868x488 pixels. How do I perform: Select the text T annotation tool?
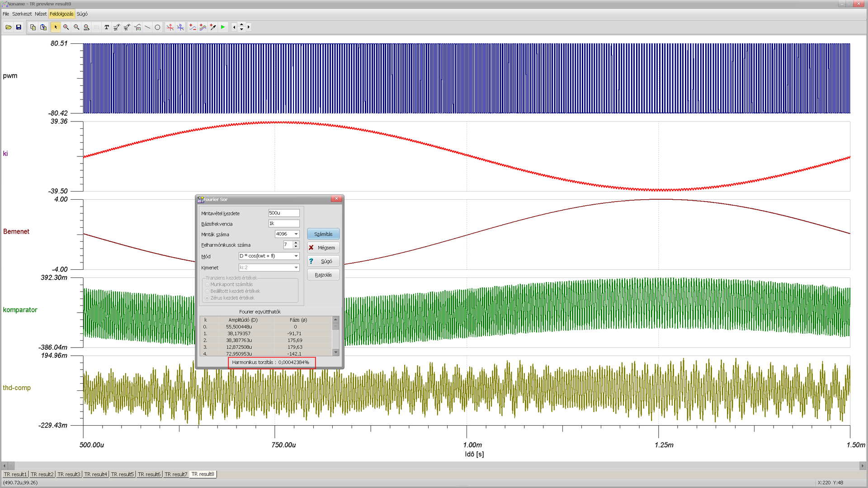point(107,27)
